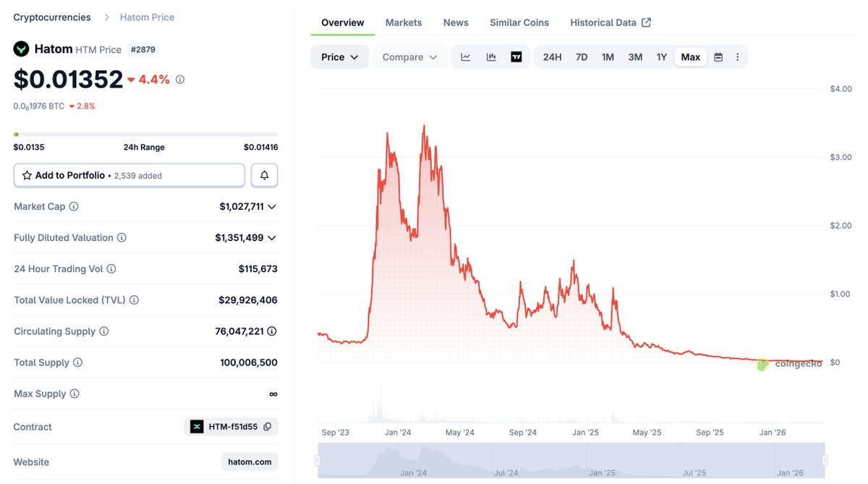Click the $115,673 trading volume value
The width and height of the screenshot is (868, 484).
click(258, 269)
